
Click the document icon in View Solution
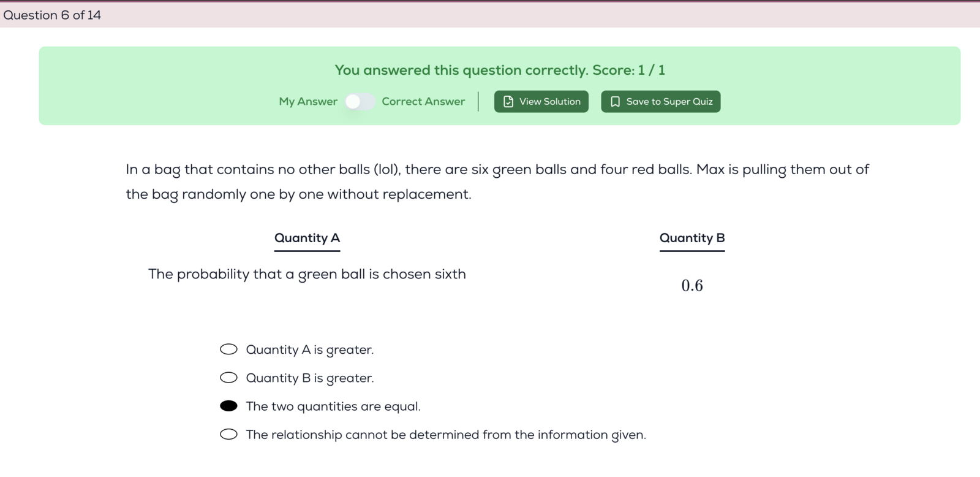508,102
